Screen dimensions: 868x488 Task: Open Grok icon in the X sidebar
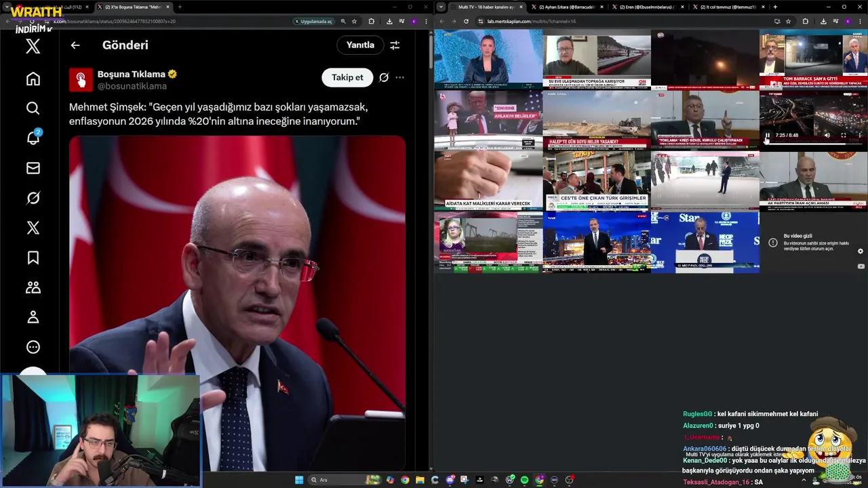pyautogui.click(x=33, y=198)
